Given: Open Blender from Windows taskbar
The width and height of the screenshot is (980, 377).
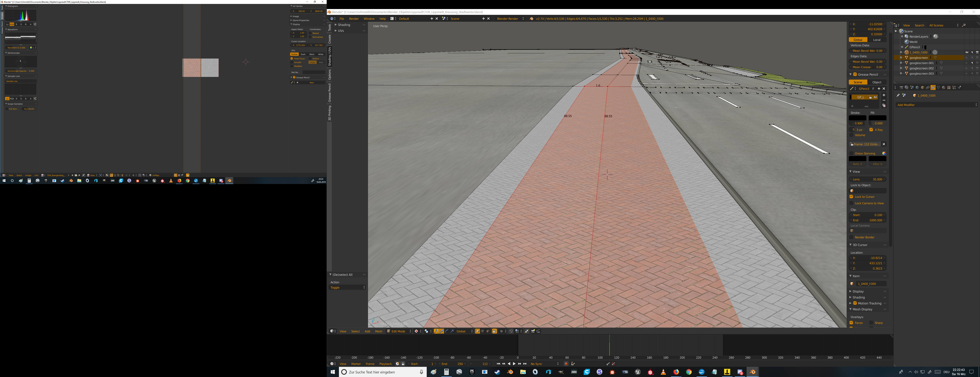Looking at the screenshot, I should [x=753, y=372].
